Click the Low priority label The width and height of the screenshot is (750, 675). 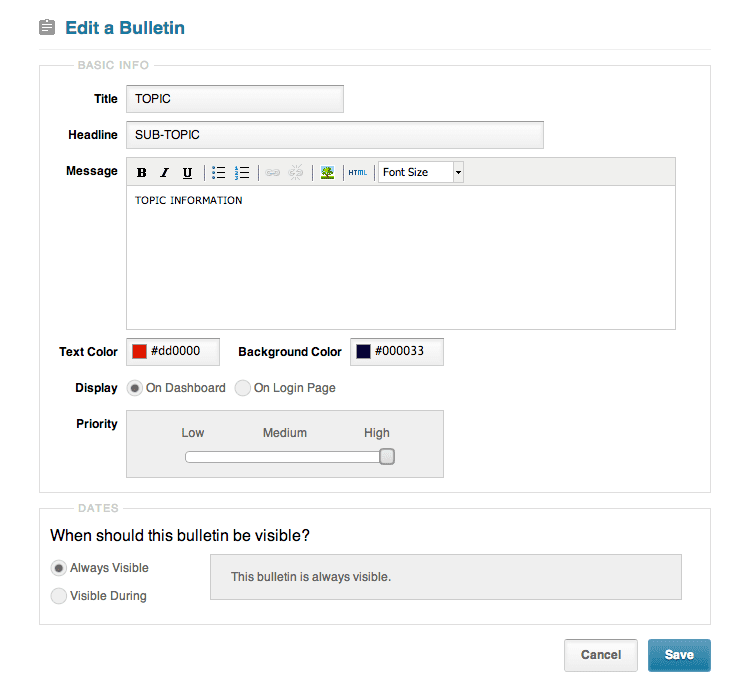193,433
